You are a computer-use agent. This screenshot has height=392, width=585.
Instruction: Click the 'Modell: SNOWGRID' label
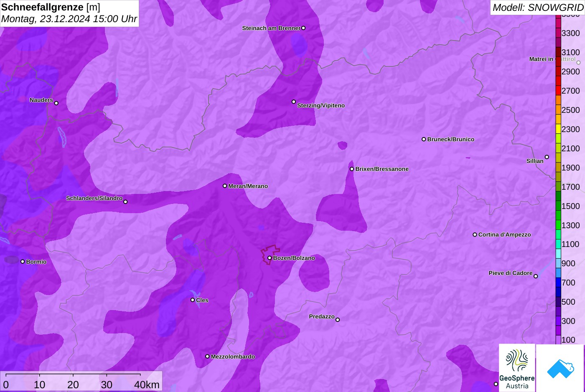(x=538, y=8)
